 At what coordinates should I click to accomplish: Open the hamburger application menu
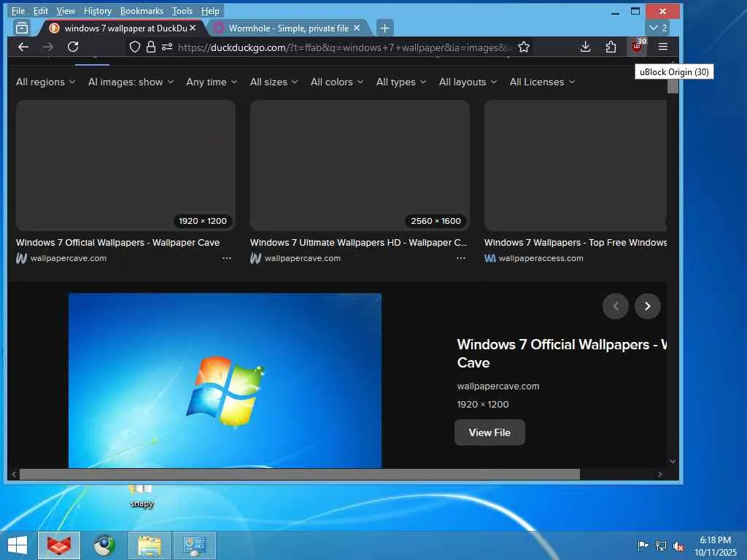coord(662,47)
